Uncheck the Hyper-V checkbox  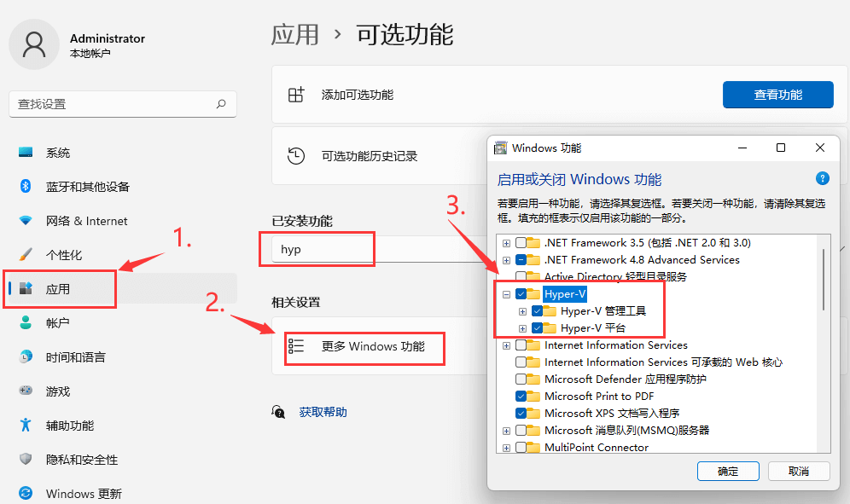[x=521, y=294]
